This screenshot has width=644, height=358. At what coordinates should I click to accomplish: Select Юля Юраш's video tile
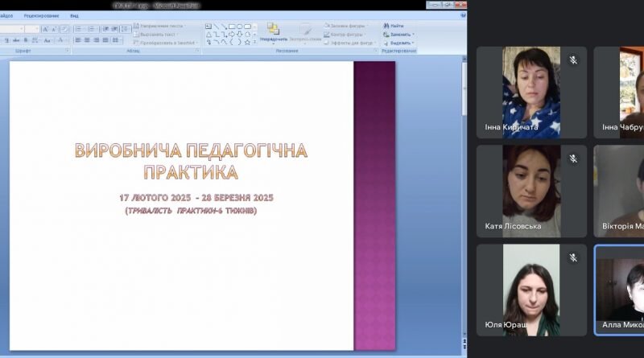tap(531, 290)
